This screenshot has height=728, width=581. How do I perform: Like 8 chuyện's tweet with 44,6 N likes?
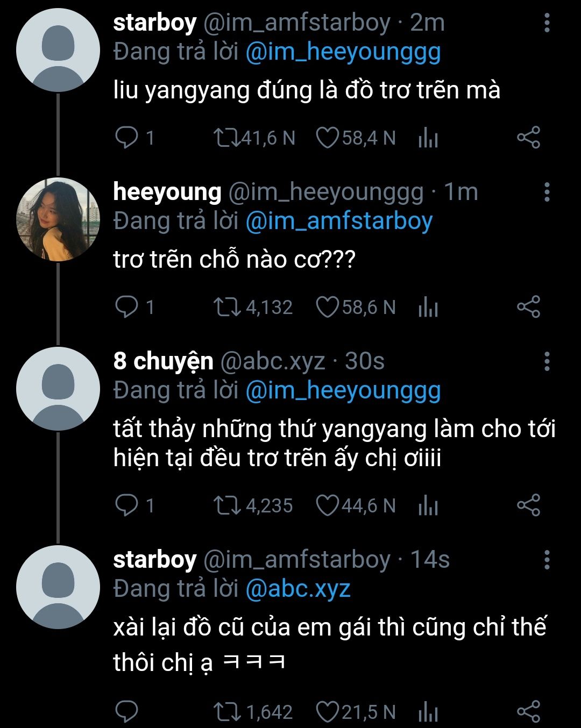(327, 505)
